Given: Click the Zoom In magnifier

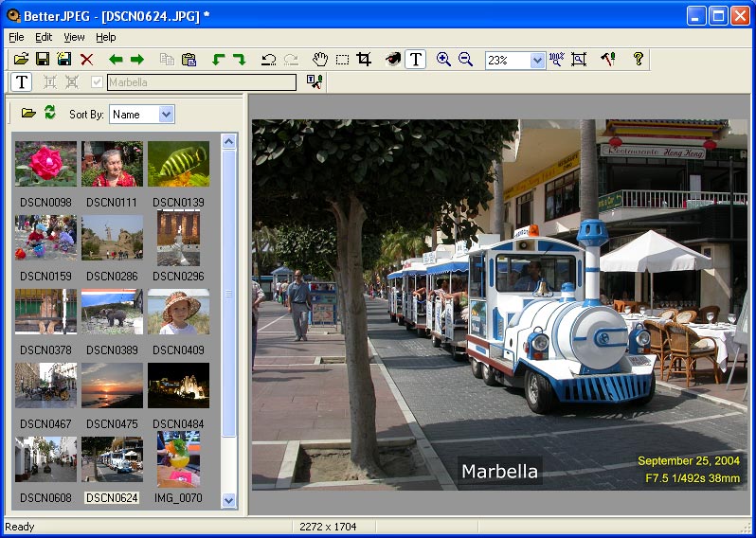Looking at the screenshot, I should pyautogui.click(x=443, y=60).
